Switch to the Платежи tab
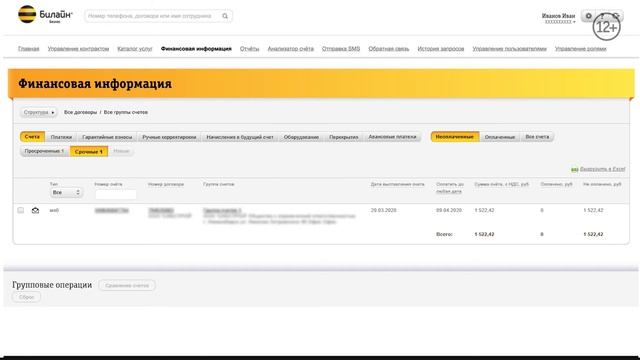The height and width of the screenshot is (360, 640). pyautogui.click(x=61, y=137)
